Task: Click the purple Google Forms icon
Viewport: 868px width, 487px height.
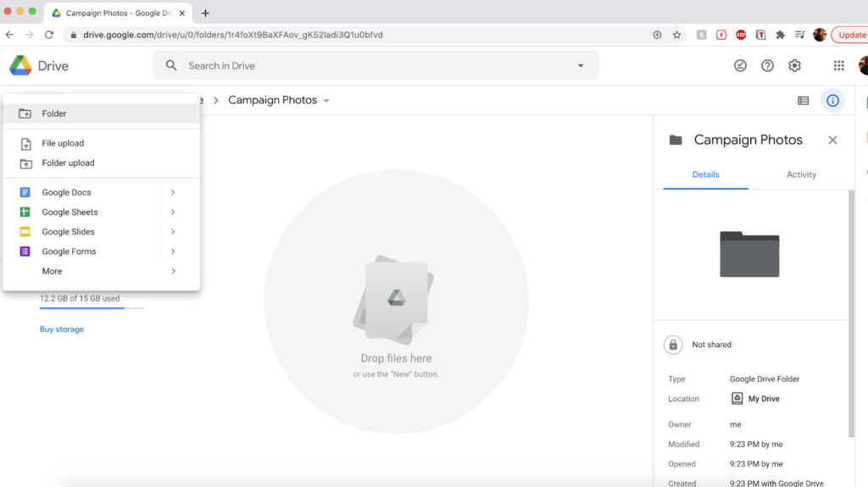Action: click(x=25, y=252)
